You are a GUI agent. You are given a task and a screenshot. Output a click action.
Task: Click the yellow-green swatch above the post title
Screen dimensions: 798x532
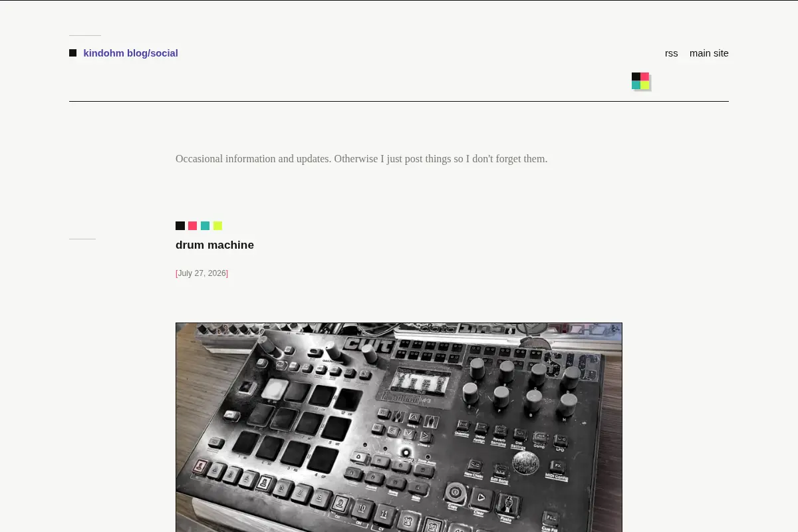tap(217, 226)
